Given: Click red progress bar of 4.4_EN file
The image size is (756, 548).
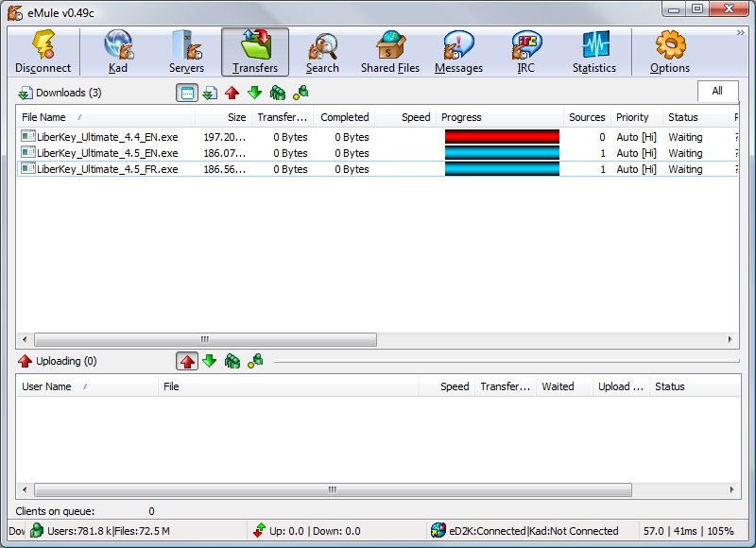Looking at the screenshot, I should click(502, 137).
